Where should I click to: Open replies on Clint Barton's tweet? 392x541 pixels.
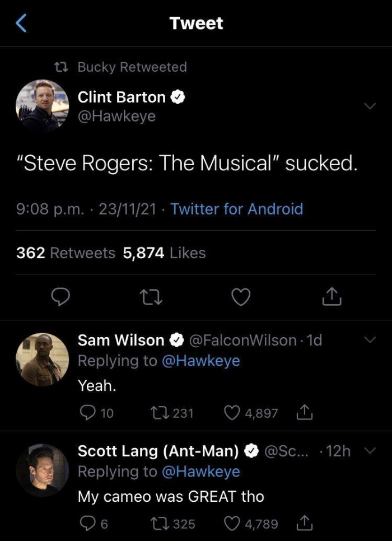click(62, 297)
